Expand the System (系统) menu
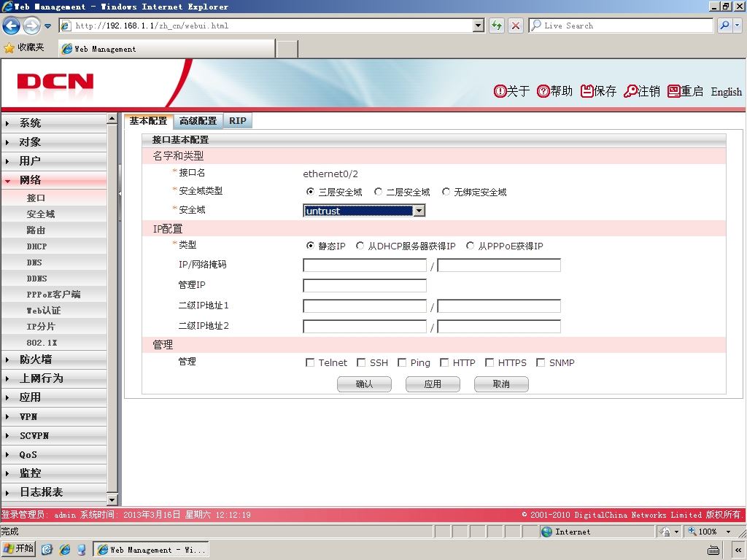The image size is (747, 560). coord(54,122)
